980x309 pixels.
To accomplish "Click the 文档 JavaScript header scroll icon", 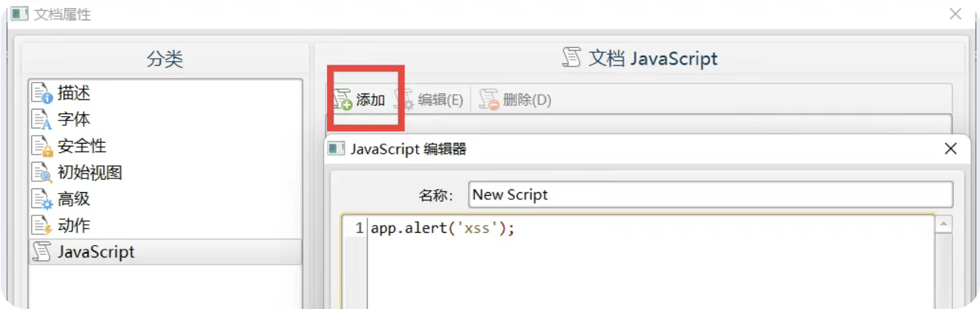I will pyautogui.click(x=572, y=58).
